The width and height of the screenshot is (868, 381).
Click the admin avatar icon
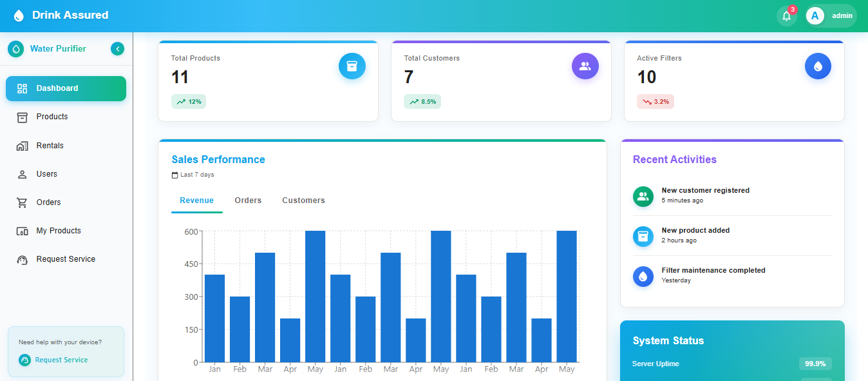pos(815,16)
